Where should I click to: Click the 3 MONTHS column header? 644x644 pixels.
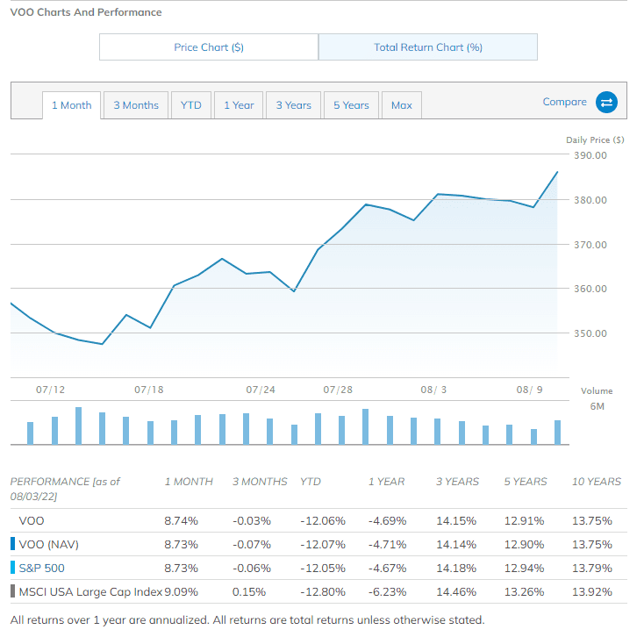click(260, 482)
